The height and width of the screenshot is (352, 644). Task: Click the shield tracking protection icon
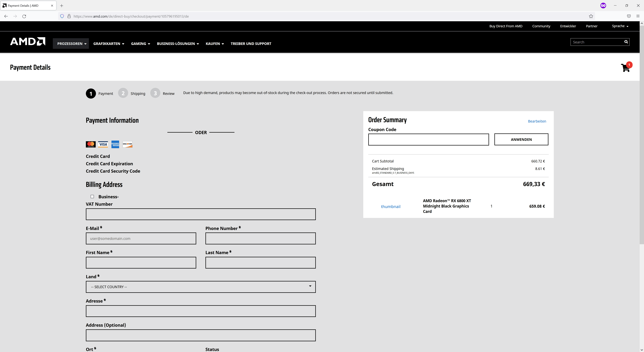(62, 16)
